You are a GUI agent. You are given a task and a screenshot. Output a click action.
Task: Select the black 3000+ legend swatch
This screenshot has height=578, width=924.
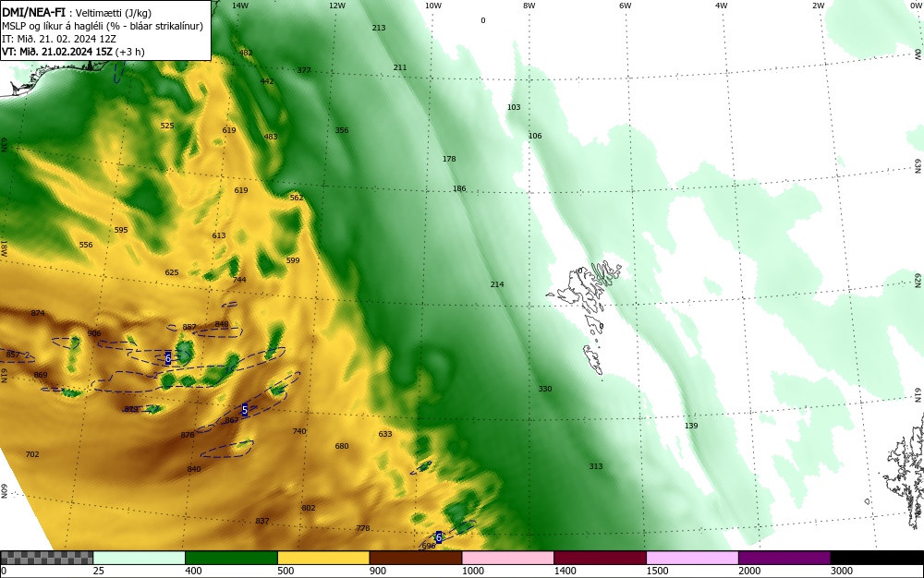(x=877, y=558)
